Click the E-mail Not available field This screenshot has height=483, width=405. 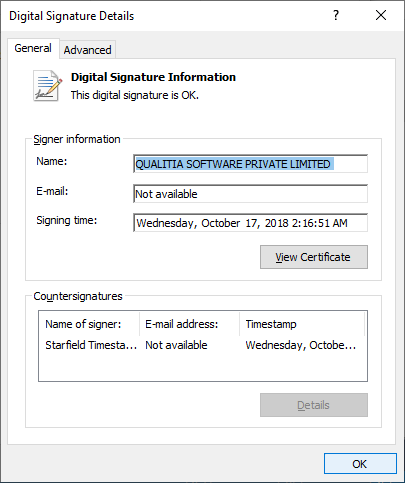[x=250, y=194]
